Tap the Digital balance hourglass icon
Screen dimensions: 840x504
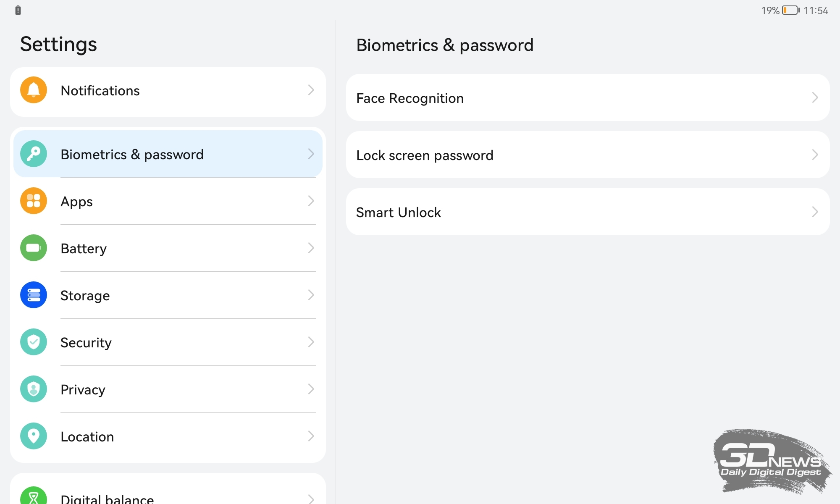tap(34, 496)
